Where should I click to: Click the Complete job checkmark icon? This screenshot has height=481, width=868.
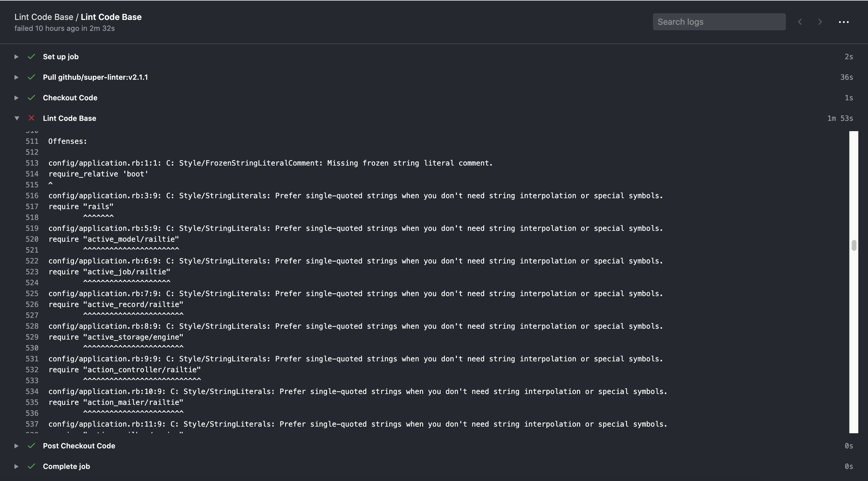[x=31, y=466]
